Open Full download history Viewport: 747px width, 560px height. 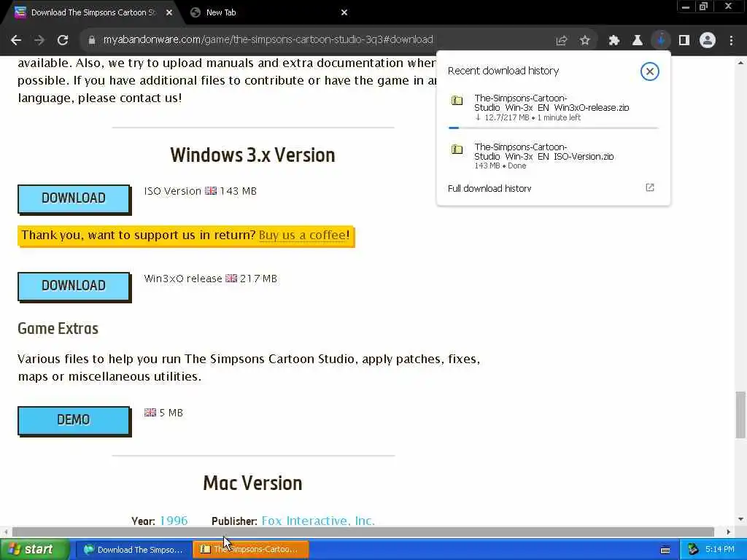tap(489, 189)
